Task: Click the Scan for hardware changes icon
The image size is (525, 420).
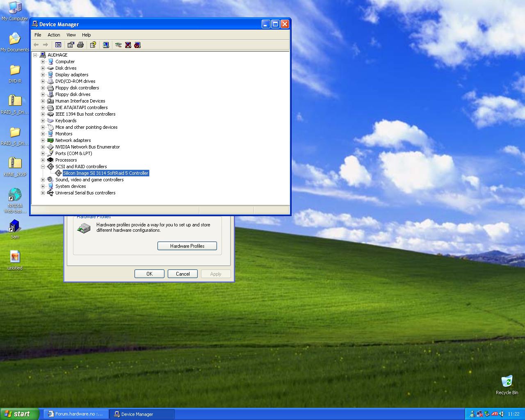Action: point(106,45)
